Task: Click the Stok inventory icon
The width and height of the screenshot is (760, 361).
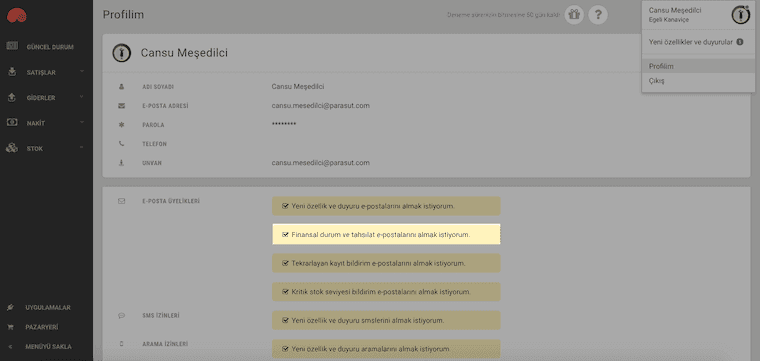Action: 12,148
